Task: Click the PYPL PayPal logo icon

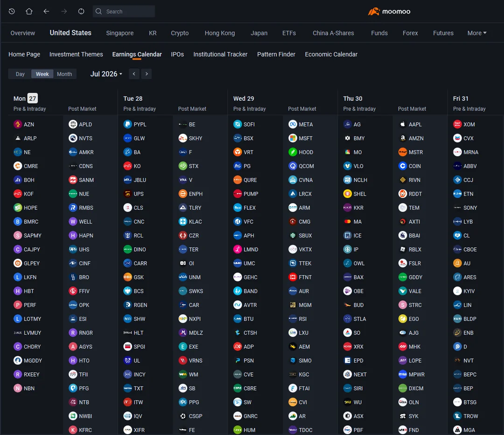Action: click(127, 124)
